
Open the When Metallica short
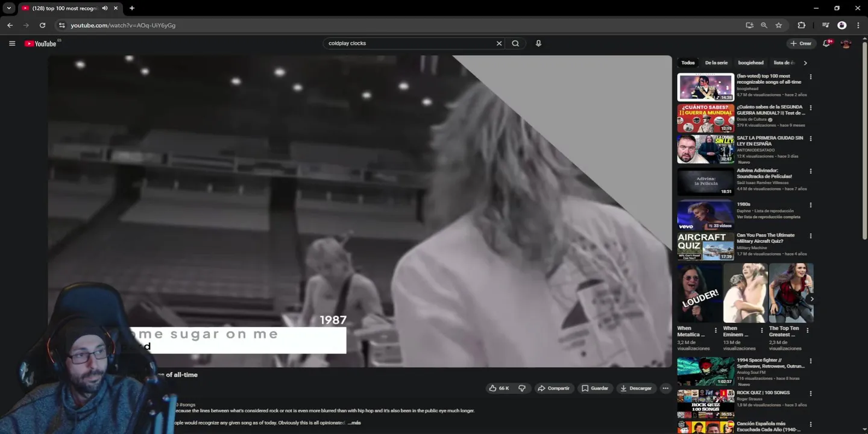click(x=699, y=293)
